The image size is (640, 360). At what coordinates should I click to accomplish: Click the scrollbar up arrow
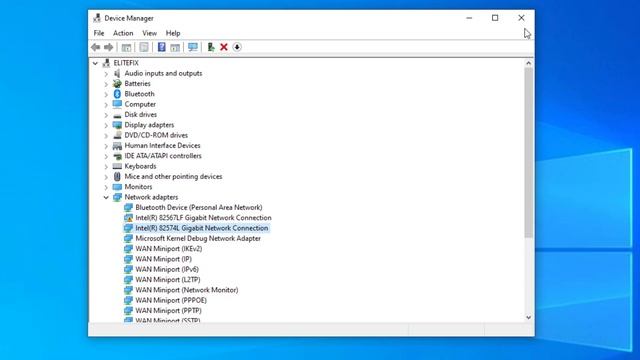529,63
